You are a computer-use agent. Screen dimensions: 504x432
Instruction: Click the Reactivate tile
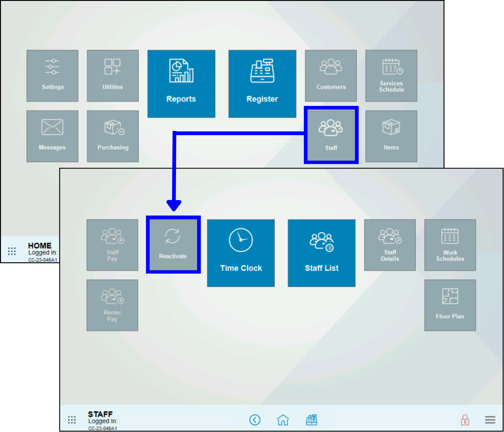pyautogui.click(x=173, y=244)
